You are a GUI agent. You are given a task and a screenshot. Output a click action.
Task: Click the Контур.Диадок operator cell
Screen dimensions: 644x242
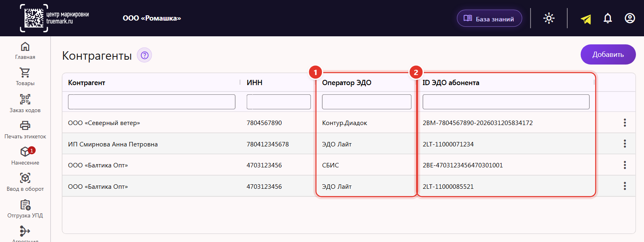click(x=345, y=123)
